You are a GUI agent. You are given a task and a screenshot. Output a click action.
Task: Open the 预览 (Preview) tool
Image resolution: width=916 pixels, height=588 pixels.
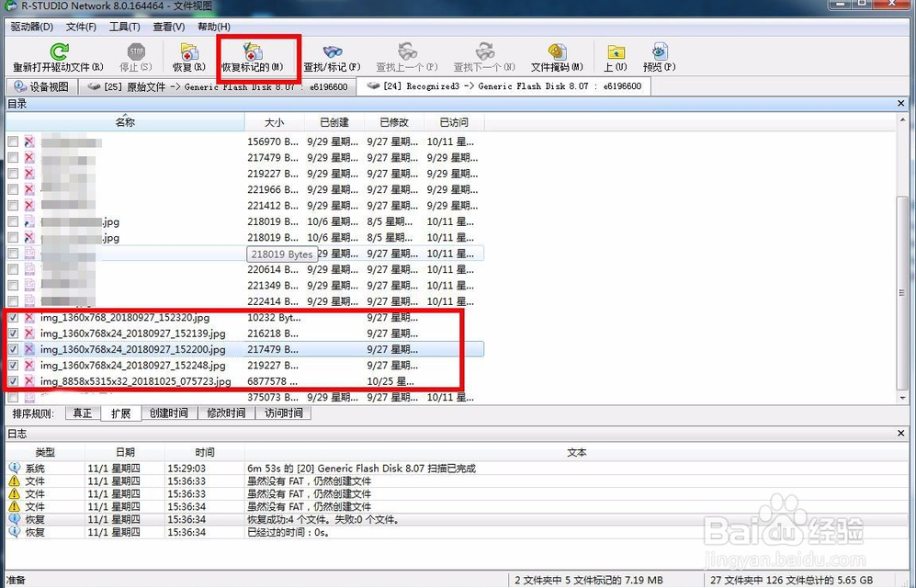coord(659,53)
